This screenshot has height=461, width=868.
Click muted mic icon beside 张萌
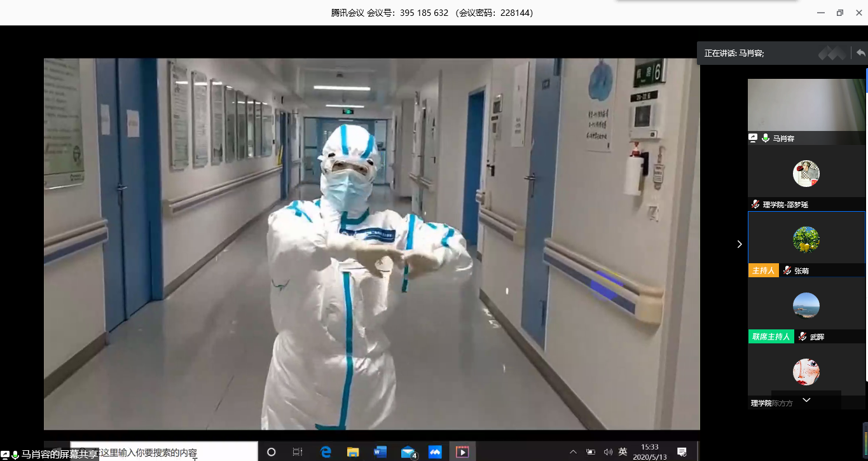(x=787, y=270)
